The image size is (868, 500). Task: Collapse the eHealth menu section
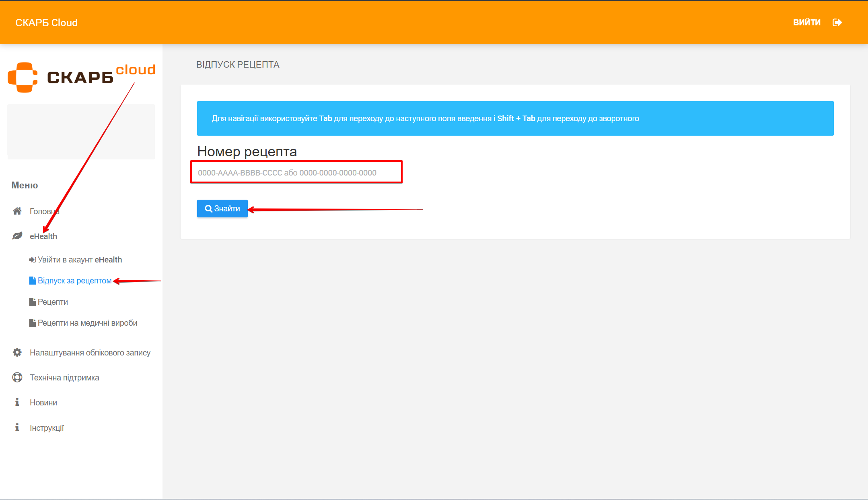[43, 236]
